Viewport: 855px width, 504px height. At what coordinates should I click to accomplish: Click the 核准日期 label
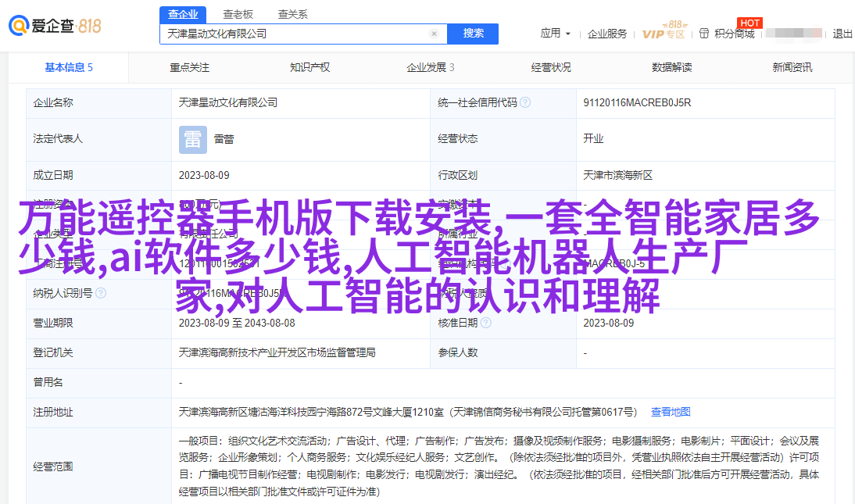click(x=457, y=323)
